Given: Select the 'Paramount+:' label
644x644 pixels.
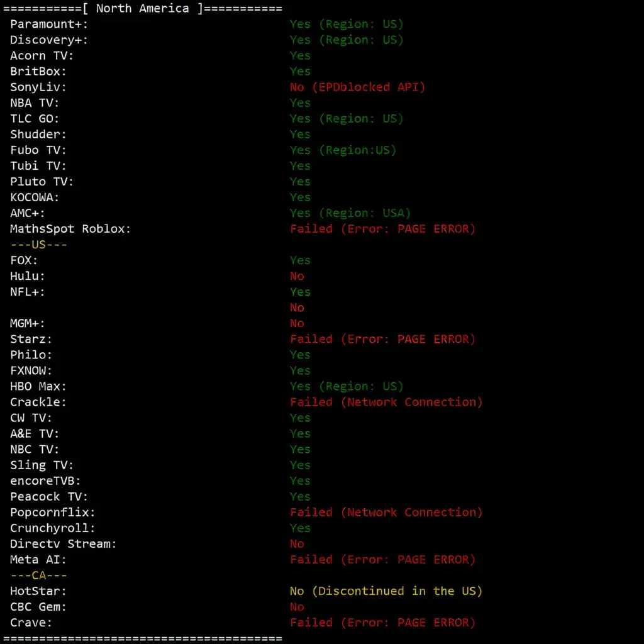Looking at the screenshot, I should [x=49, y=25].
